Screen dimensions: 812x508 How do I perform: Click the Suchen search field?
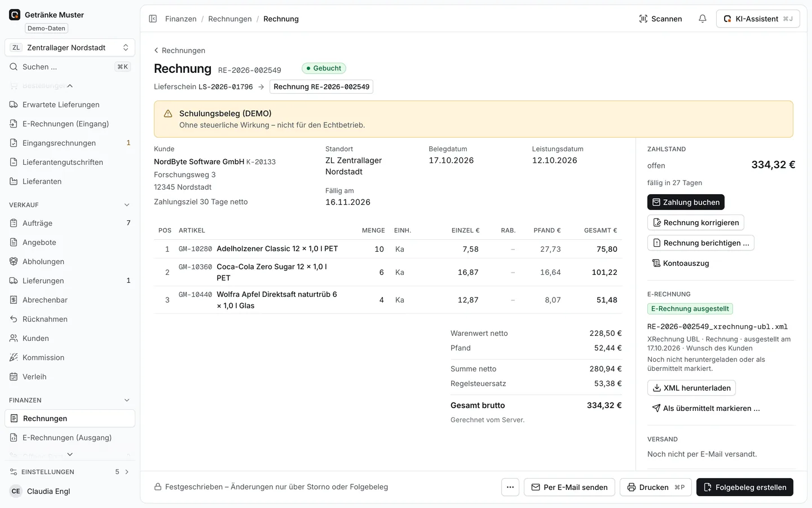(x=70, y=67)
